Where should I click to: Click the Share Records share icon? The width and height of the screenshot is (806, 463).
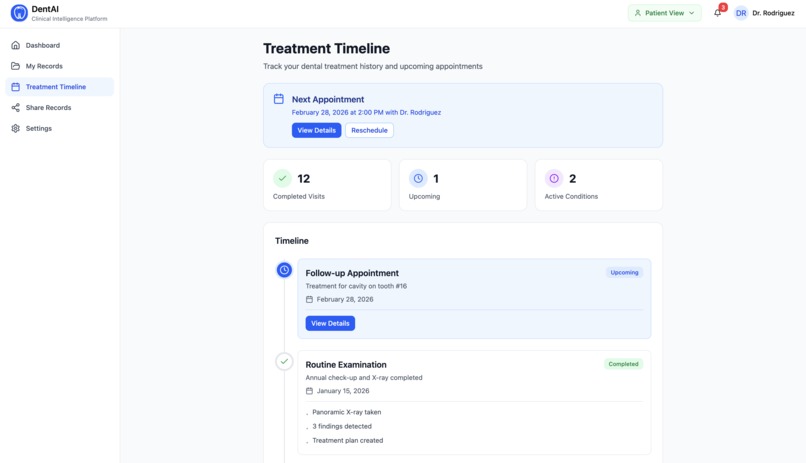15,107
